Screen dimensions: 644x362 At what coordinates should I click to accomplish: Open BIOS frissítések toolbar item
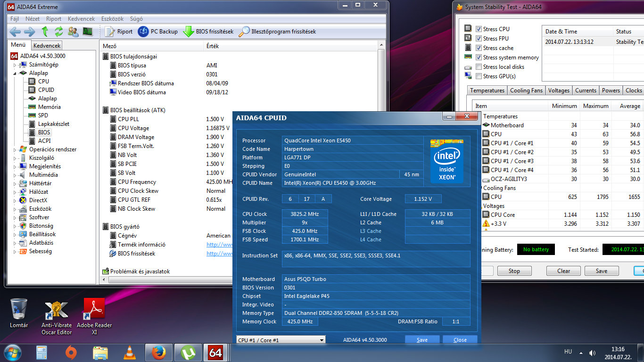[x=208, y=32]
